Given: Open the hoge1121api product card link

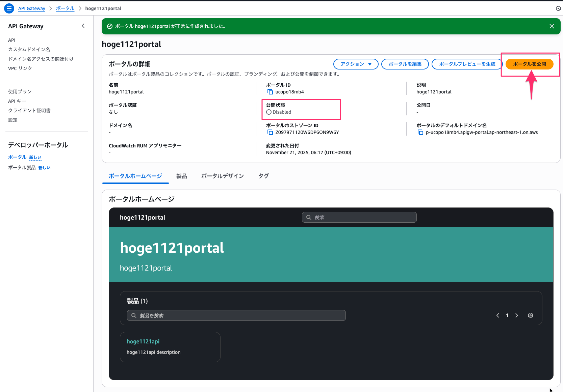Looking at the screenshot, I should tap(143, 341).
